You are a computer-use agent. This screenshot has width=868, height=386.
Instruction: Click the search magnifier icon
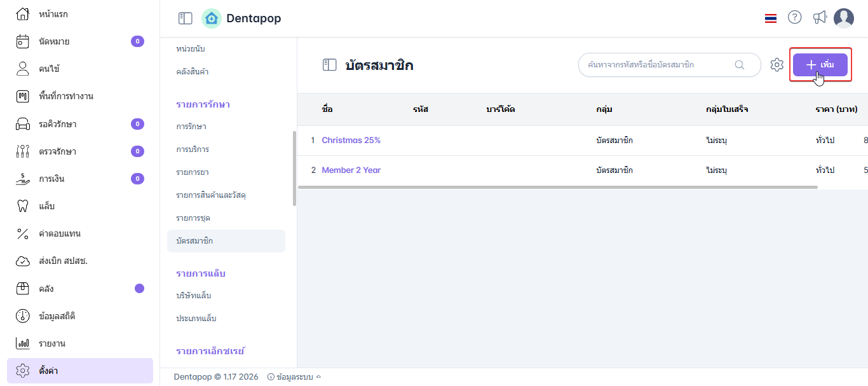click(740, 65)
